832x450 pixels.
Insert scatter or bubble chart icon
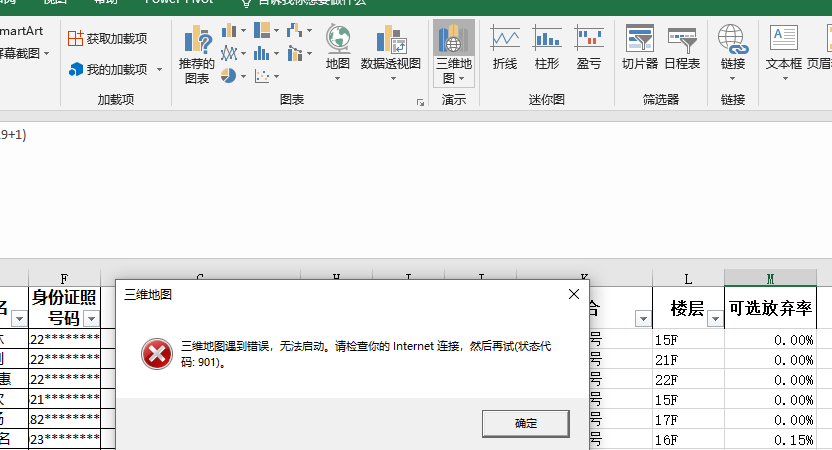pos(262,76)
